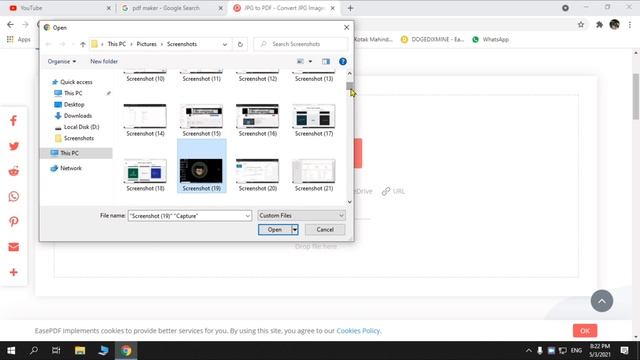This screenshot has width=640, height=360.
Task: Select Screenshot (20) thumbnail
Action: coord(258,175)
